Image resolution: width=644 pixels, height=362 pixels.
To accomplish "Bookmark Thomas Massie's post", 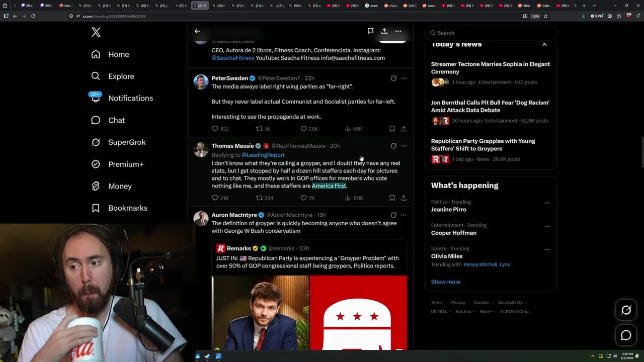I will (392, 198).
